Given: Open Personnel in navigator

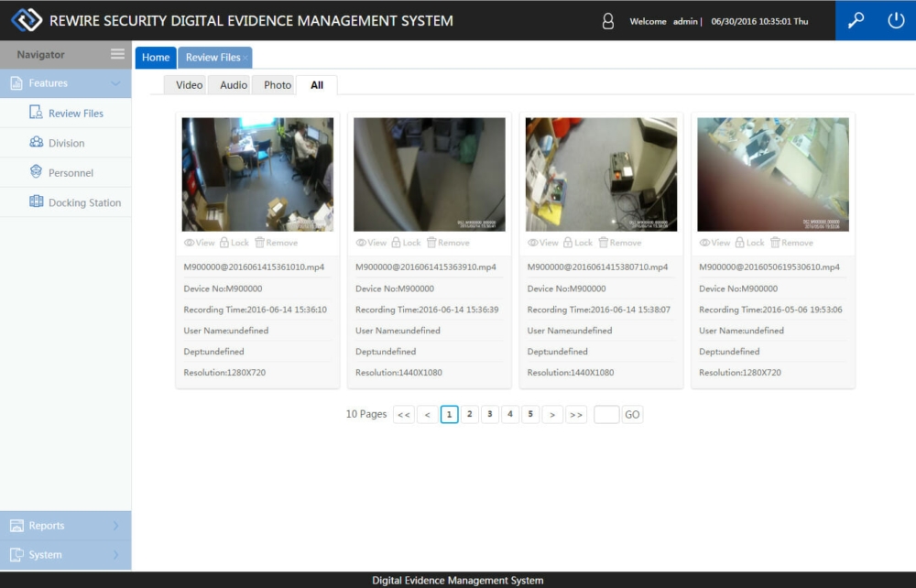Looking at the screenshot, I should (65, 173).
